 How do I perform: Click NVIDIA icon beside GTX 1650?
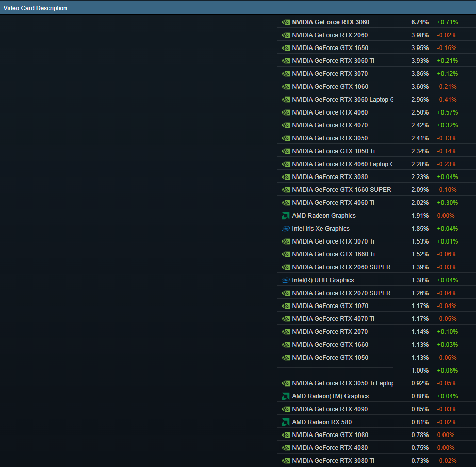[286, 48]
